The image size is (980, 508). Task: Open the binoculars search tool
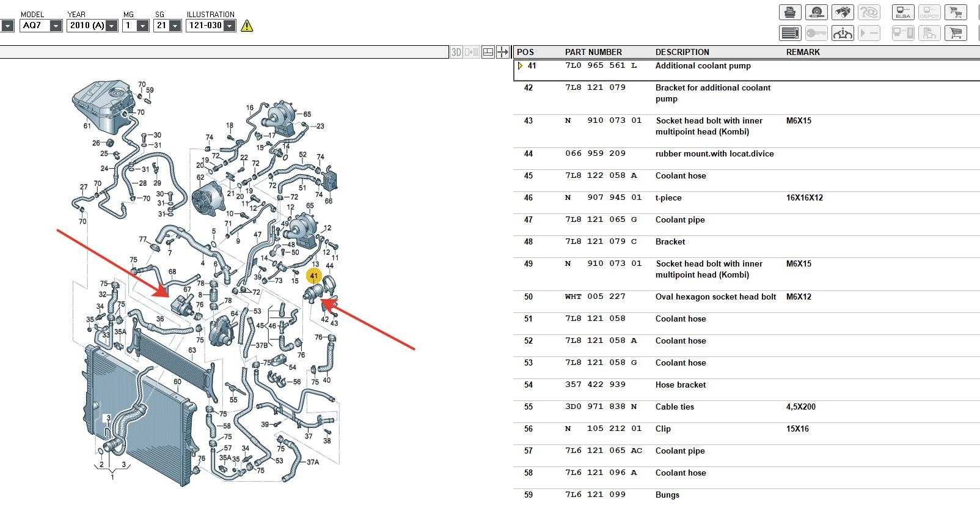click(843, 12)
